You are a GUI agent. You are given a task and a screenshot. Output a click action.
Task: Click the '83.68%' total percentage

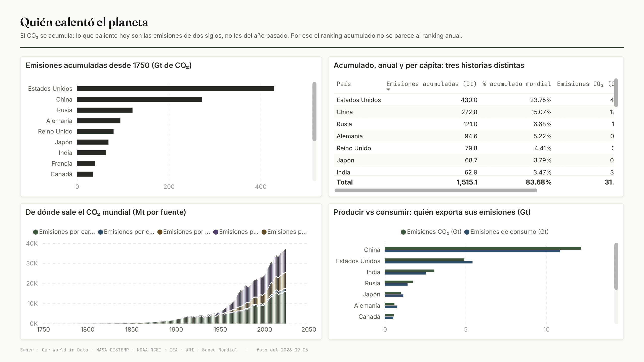[x=539, y=182]
